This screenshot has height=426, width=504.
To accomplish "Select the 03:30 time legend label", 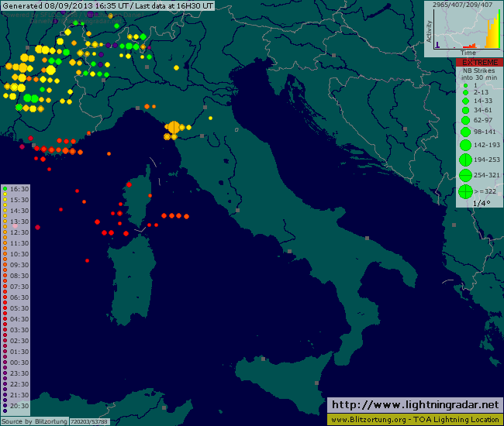I will pyautogui.click(x=19, y=330).
